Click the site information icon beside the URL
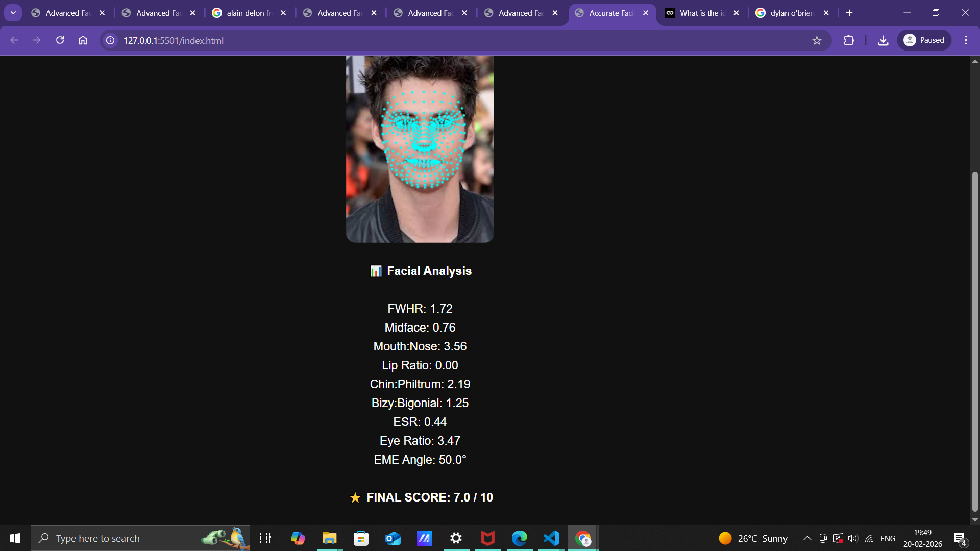The height and width of the screenshot is (551, 980). (x=110, y=40)
